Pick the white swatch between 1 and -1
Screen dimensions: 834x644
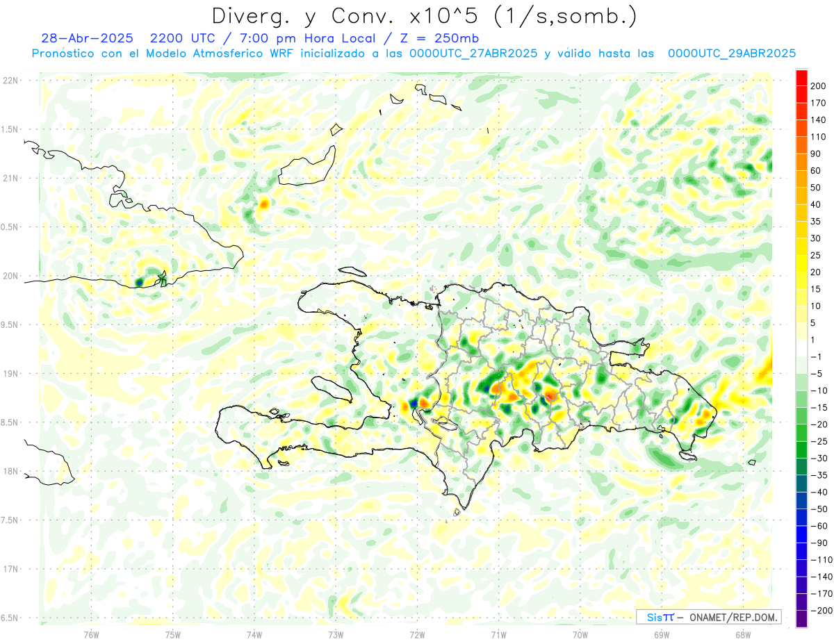tap(801, 349)
